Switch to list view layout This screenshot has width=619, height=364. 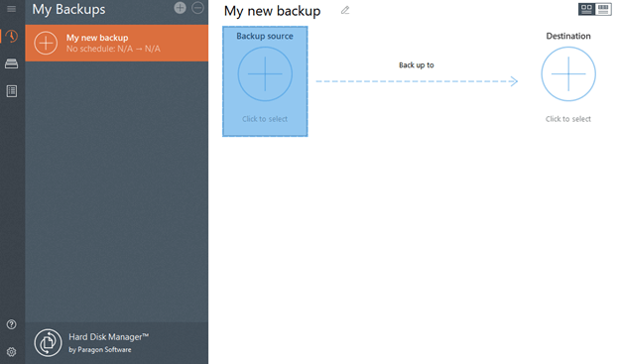tap(603, 9)
